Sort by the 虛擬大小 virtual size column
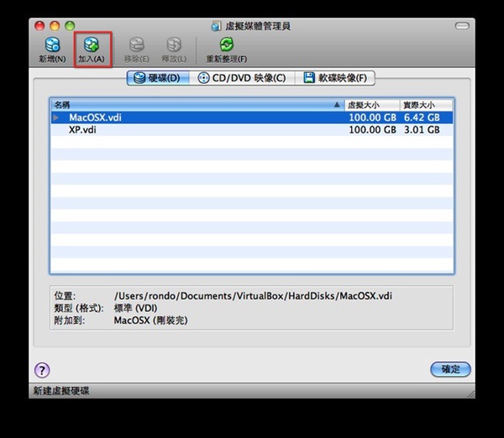504x438 pixels. (372, 105)
